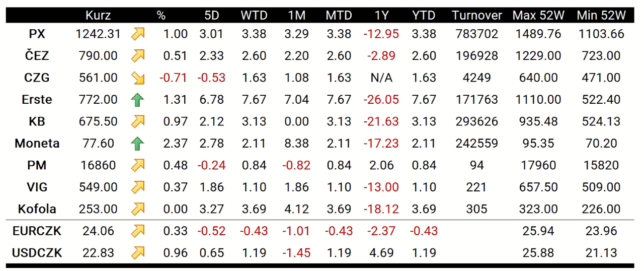
Task: Select the YTD column header
Action: (x=423, y=16)
